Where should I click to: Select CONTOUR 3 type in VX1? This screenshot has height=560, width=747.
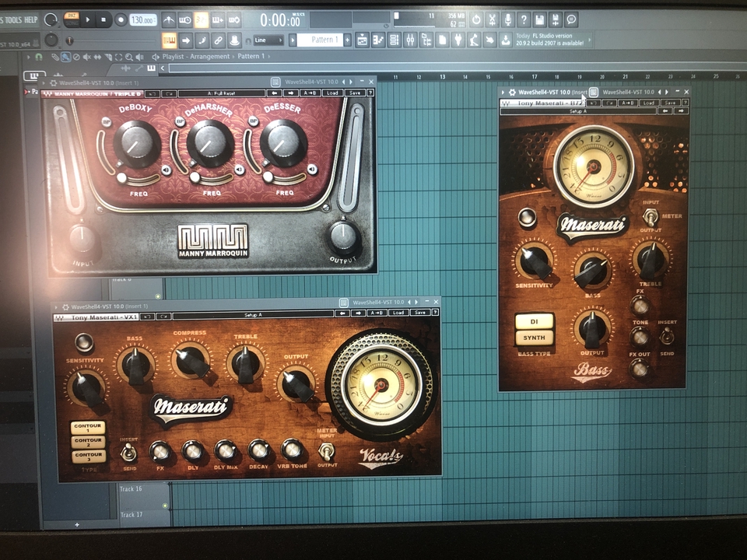(x=88, y=456)
